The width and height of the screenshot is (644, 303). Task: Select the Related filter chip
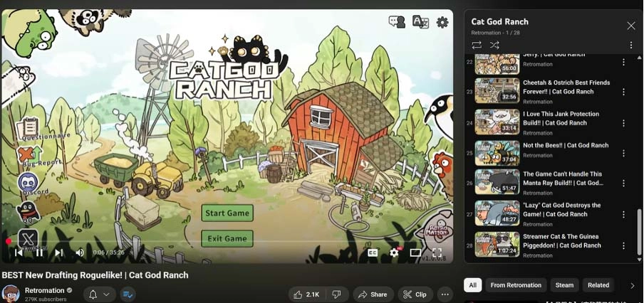[598, 285]
